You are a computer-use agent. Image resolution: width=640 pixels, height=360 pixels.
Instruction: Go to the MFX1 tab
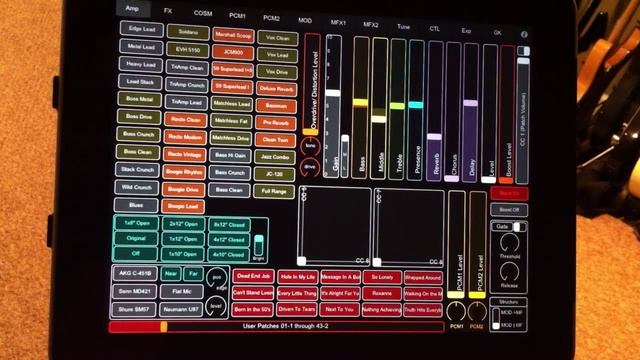338,22
